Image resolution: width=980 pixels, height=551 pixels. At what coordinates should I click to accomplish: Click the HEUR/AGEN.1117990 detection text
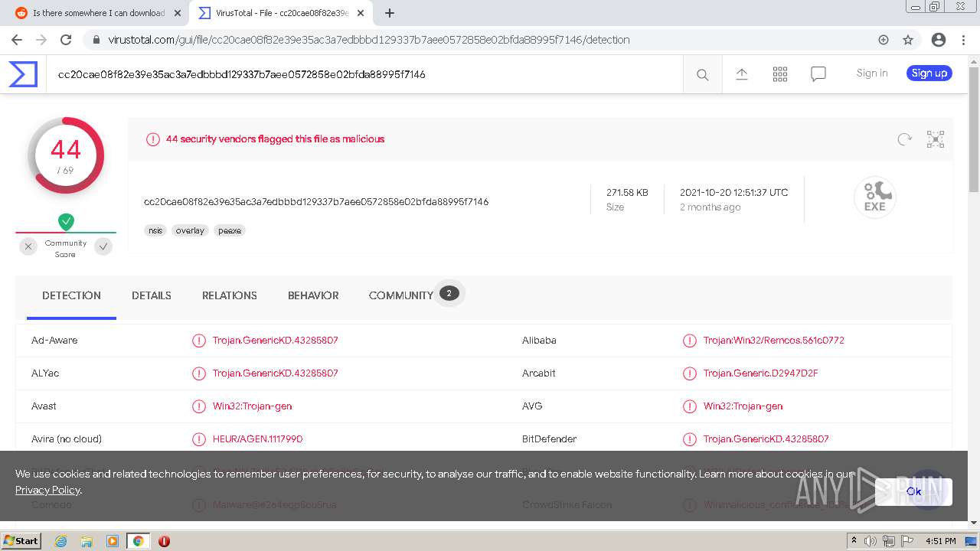pyautogui.click(x=257, y=439)
